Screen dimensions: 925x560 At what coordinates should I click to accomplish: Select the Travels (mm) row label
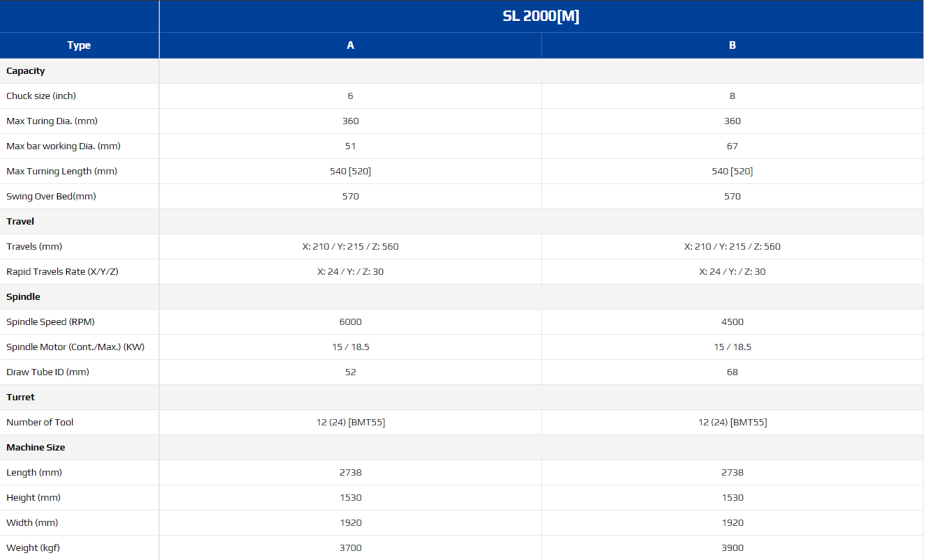pos(34,247)
